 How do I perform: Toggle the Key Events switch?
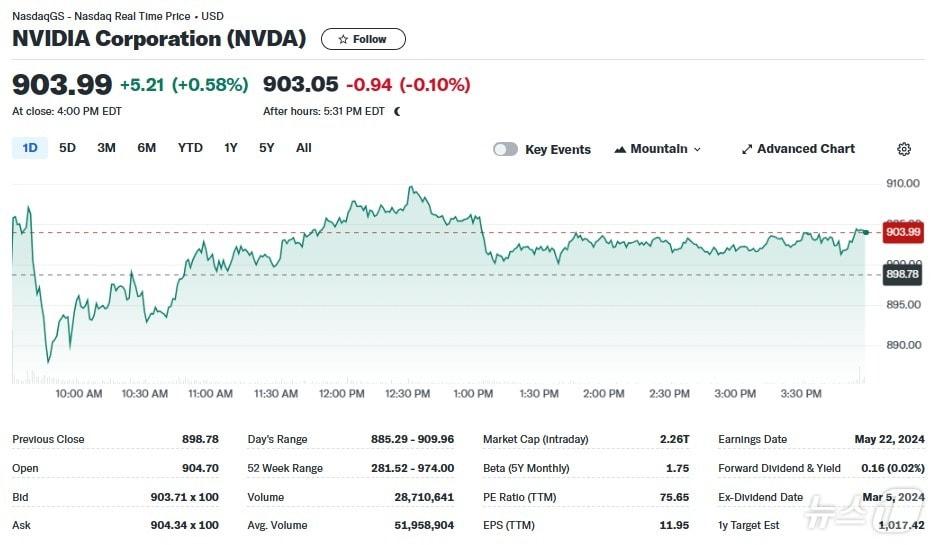tap(506, 149)
